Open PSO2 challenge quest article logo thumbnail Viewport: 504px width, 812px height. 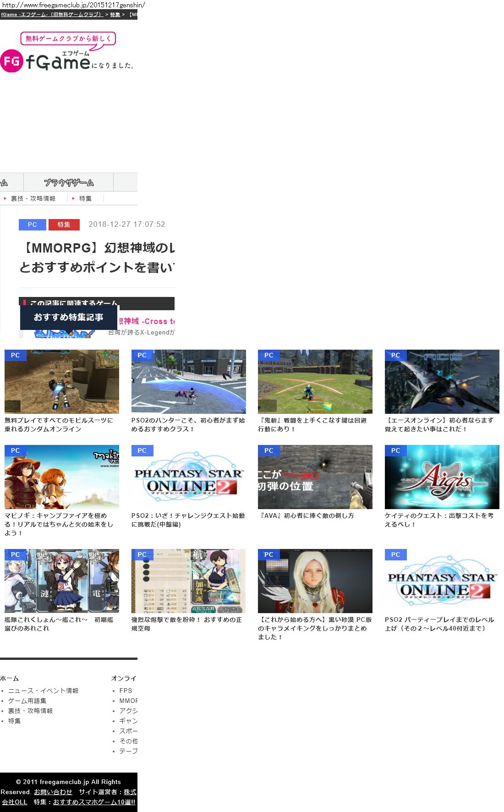189,477
